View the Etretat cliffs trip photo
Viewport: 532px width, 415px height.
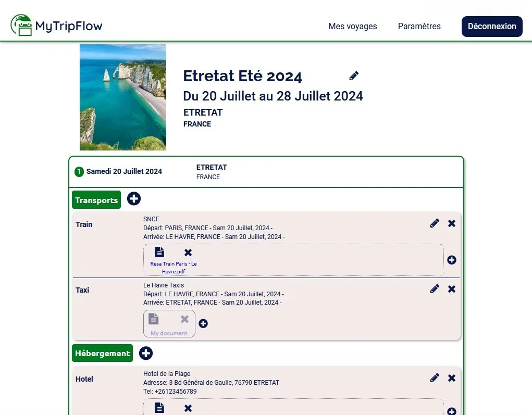coord(122,97)
